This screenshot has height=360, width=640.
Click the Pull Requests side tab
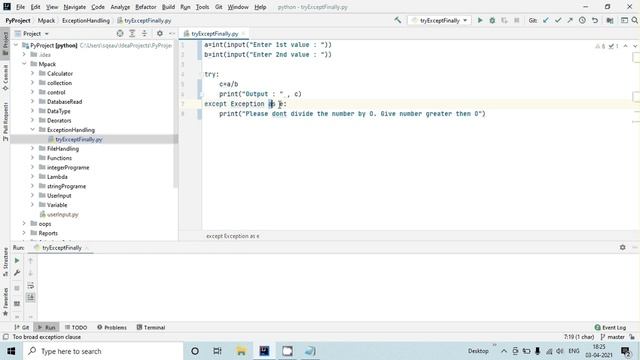5,121
